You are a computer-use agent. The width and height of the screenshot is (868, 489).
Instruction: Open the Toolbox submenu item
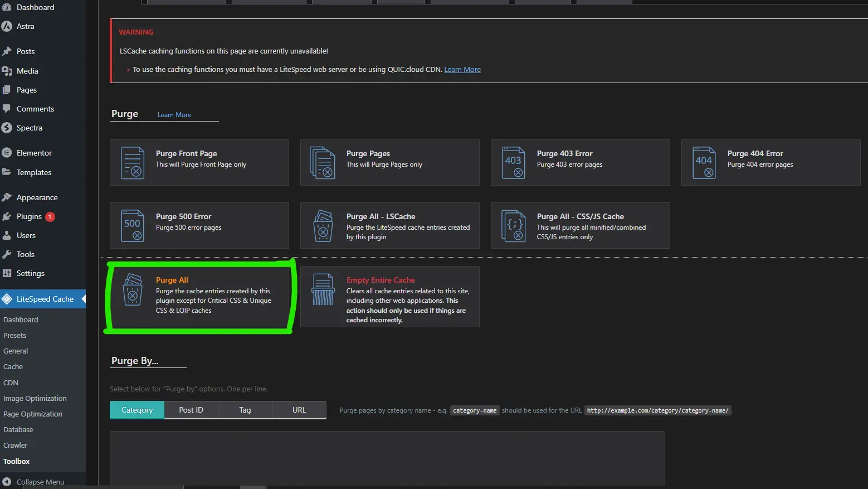click(x=16, y=461)
